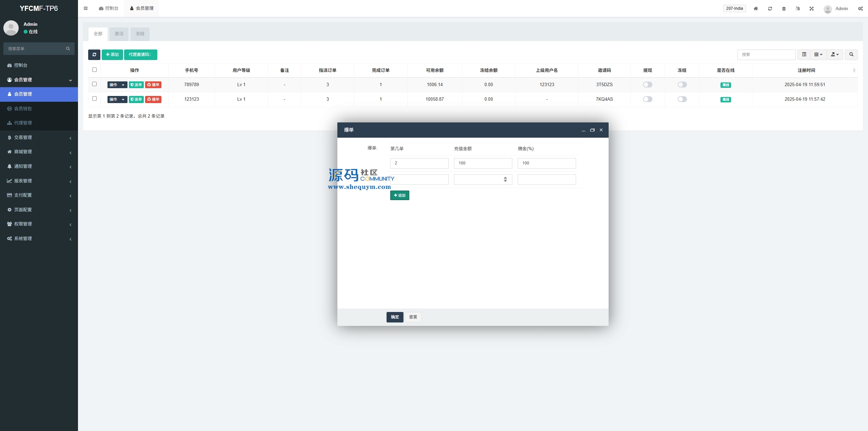
Task: Click the home icon in top bar
Action: pos(755,8)
